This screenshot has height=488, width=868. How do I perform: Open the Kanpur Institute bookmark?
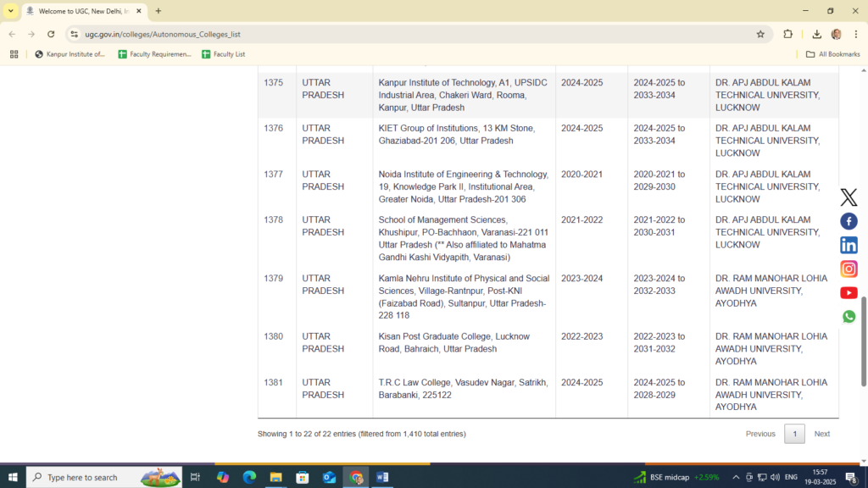pyautogui.click(x=70, y=54)
